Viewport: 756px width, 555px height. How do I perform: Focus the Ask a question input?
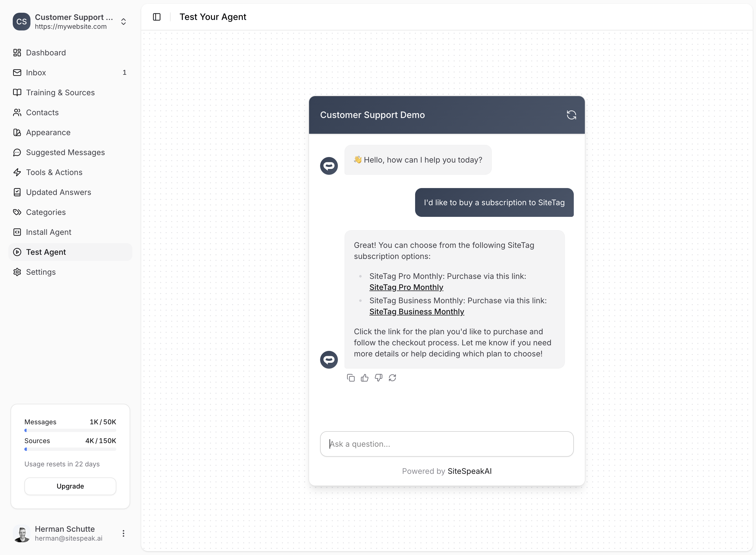(447, 444)
